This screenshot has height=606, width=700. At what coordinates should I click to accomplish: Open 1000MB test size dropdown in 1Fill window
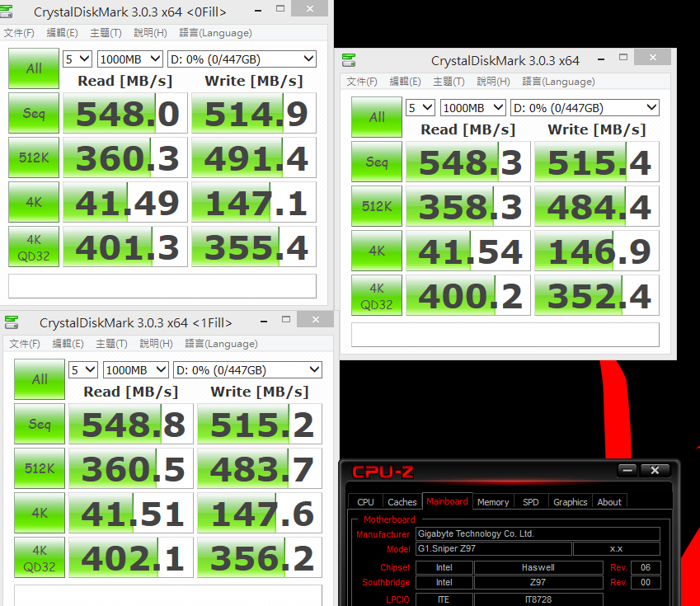click(136, 369)
